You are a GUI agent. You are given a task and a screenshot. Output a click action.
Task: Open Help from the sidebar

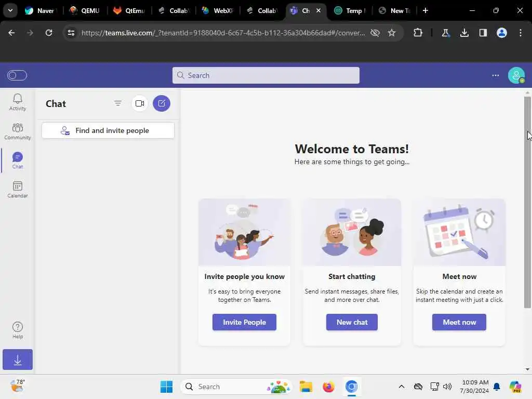(17, 330)
